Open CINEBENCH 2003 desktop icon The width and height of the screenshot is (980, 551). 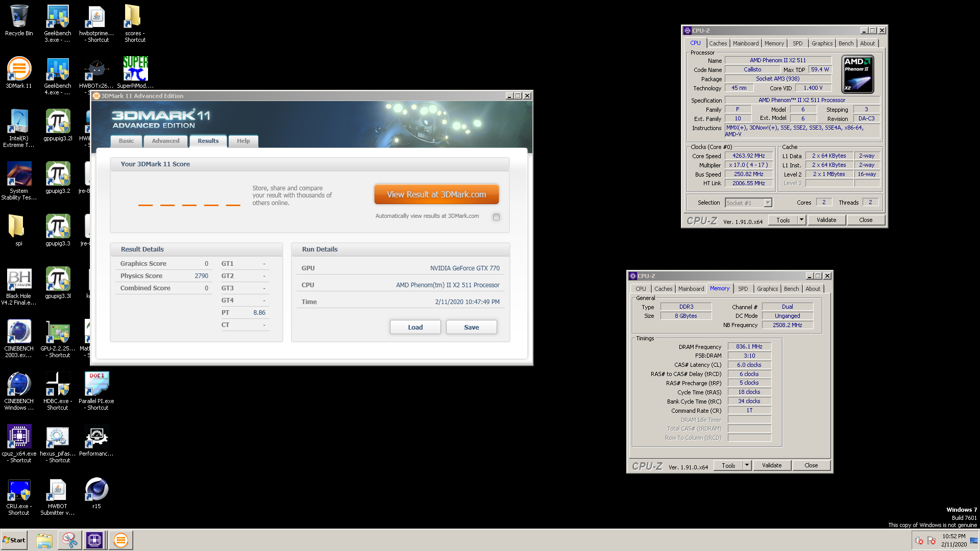[19, 339]
